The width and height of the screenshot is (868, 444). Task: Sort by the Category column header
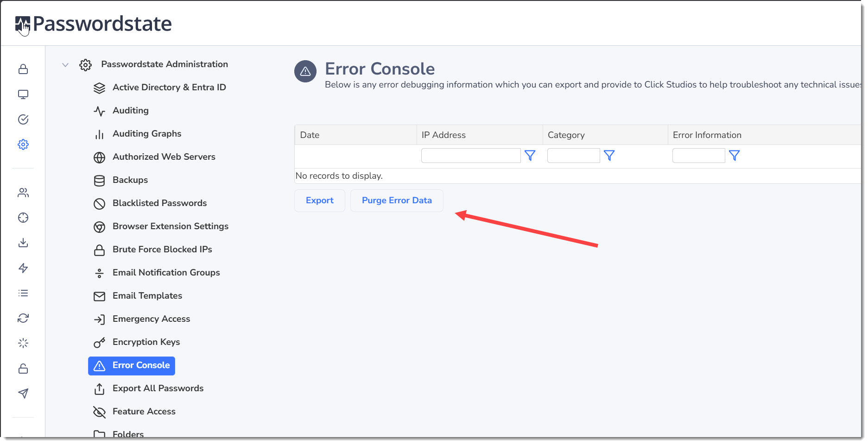(x=566, y=135)
